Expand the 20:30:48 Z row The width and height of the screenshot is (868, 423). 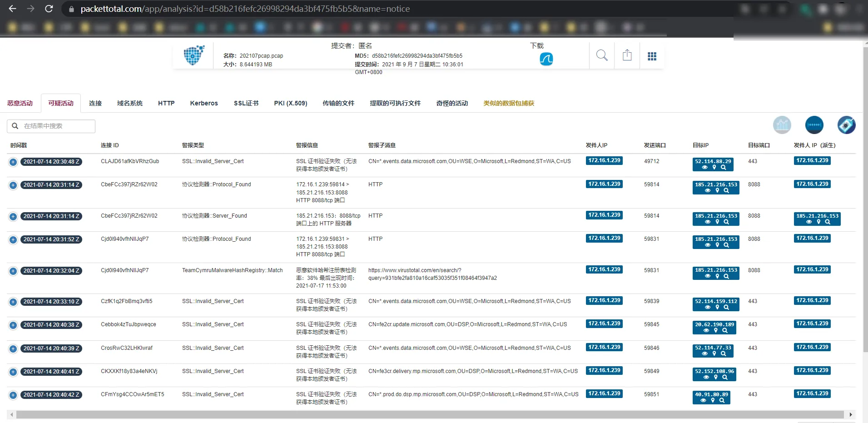[13, 162]
